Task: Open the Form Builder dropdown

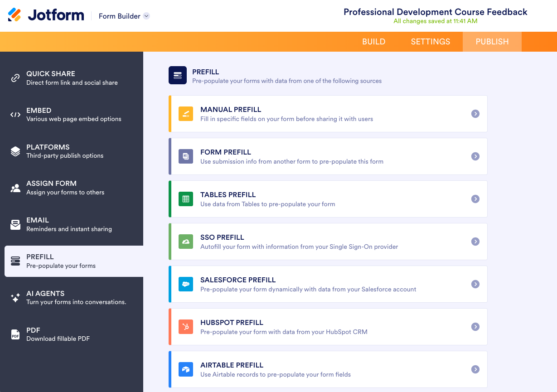Action: pyautogui.click(x=124, y=16)
